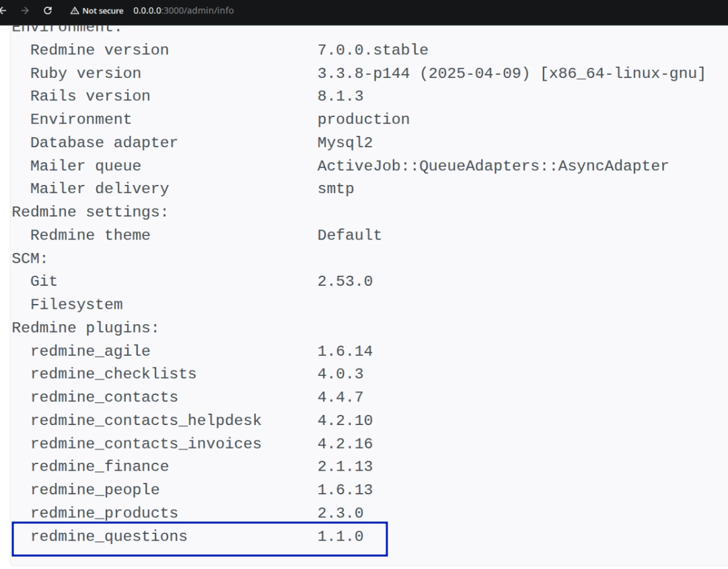Select the helpdesk version 4.2.10
Image resolution: width=728 pixels, height=569 pixels.
pyautogui.click(x=345, y=420)
